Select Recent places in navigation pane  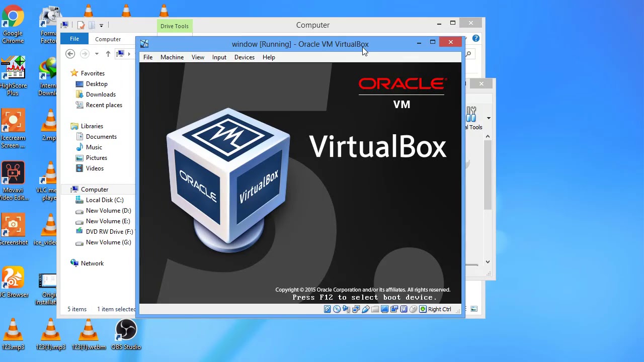point(104,105)
